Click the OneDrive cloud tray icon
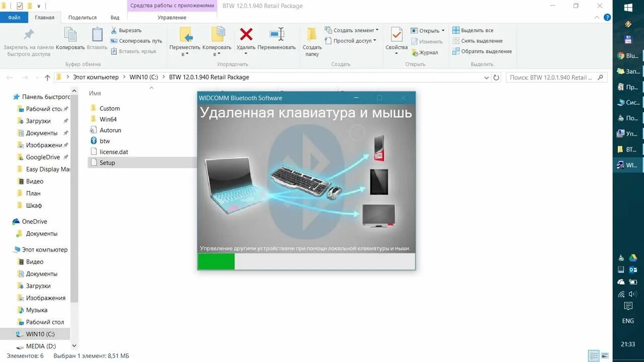Viewport: 644px width, 362px height. tap(621, 282)
